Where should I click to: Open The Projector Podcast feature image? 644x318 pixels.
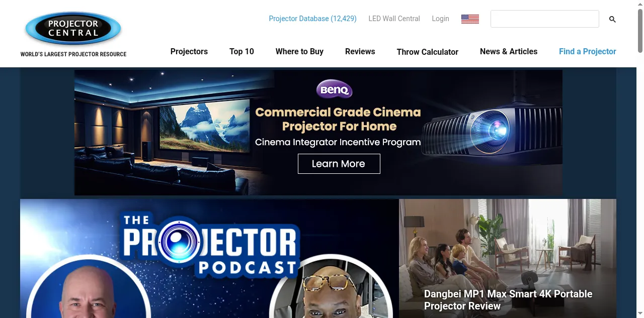[209, 258]
